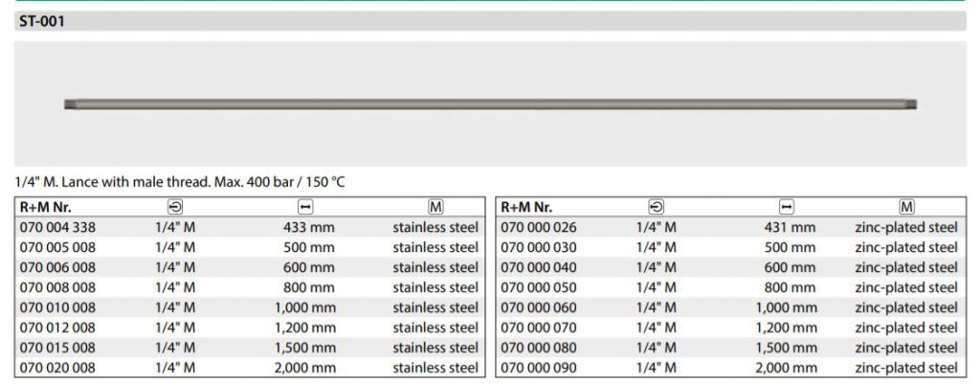Click the 433 mm length cell
The width and height of the screenshot is (980, 387).
click(309, 227)
